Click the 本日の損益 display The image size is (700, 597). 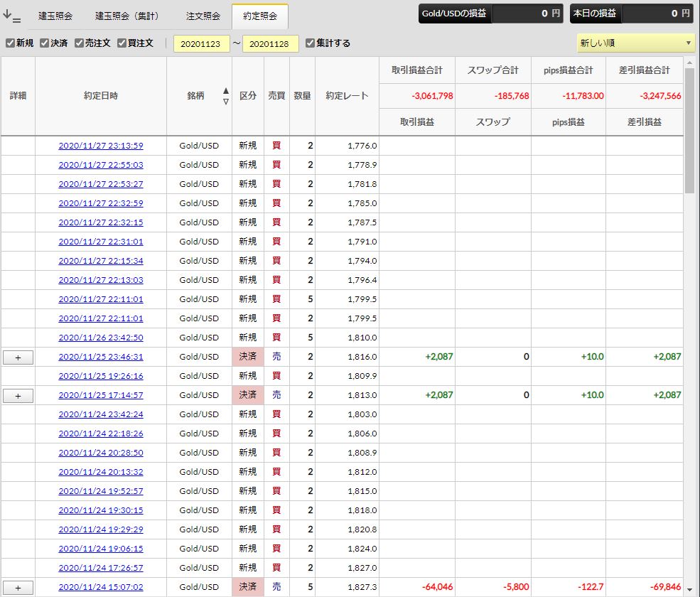point(631,14)
